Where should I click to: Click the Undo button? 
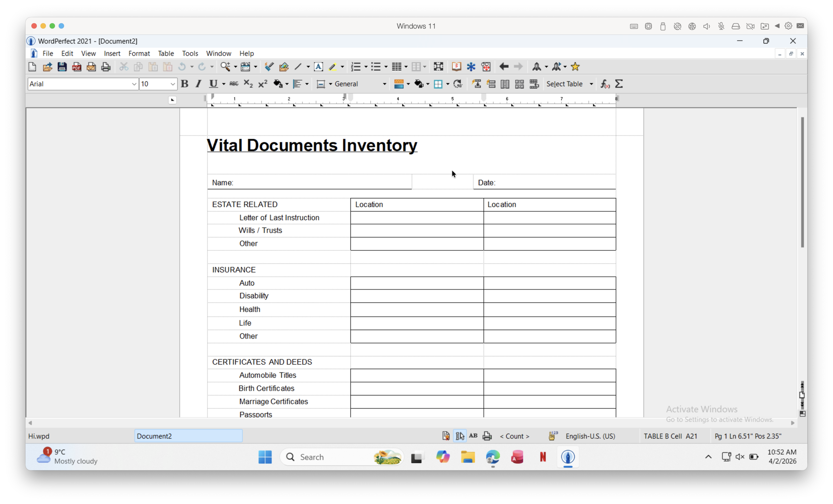pos(182,67)
